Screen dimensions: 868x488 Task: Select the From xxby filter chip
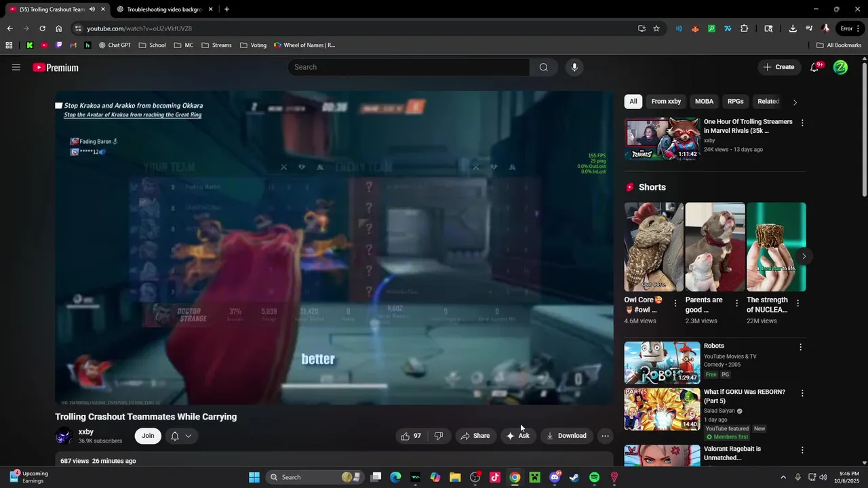click(x=666, y=102)
